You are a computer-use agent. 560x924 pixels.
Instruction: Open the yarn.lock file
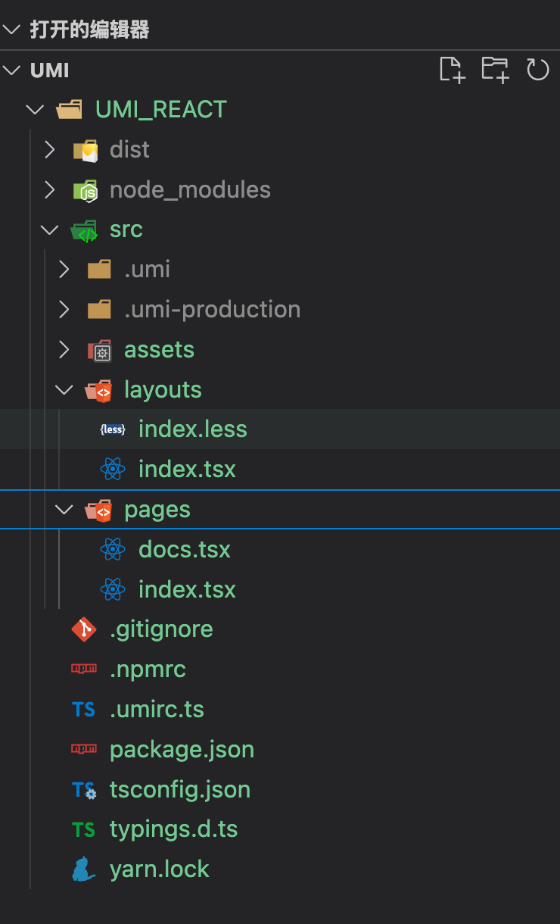(160, 869)
